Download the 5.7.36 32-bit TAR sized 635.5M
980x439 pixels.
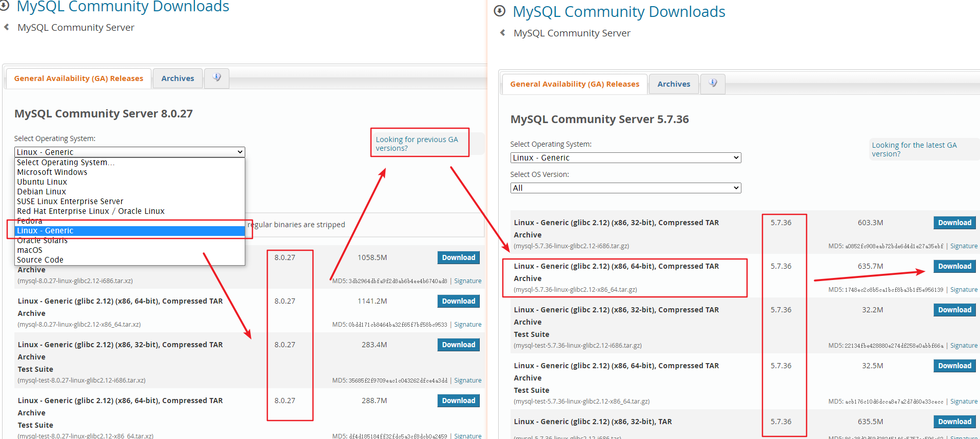tap(954, 422)
